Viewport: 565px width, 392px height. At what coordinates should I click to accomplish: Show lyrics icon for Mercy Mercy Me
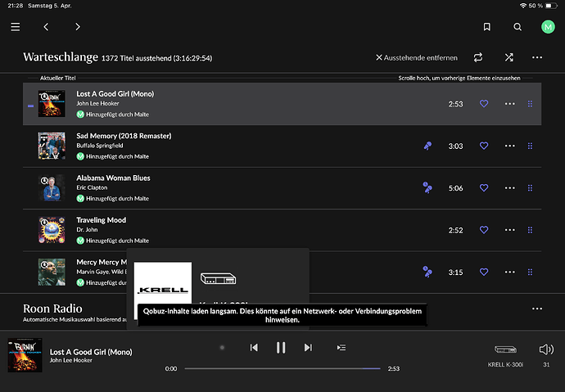click(x=427, y=272)
